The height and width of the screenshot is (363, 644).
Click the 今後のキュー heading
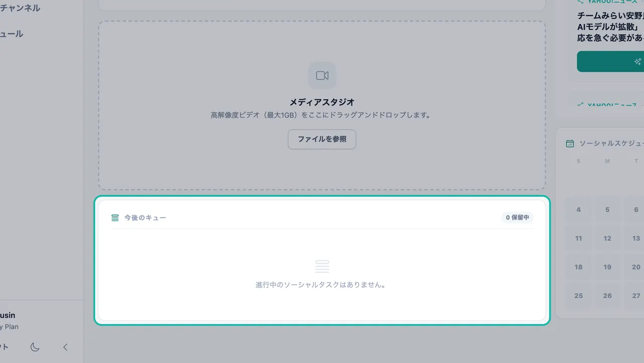click(145, 217)
